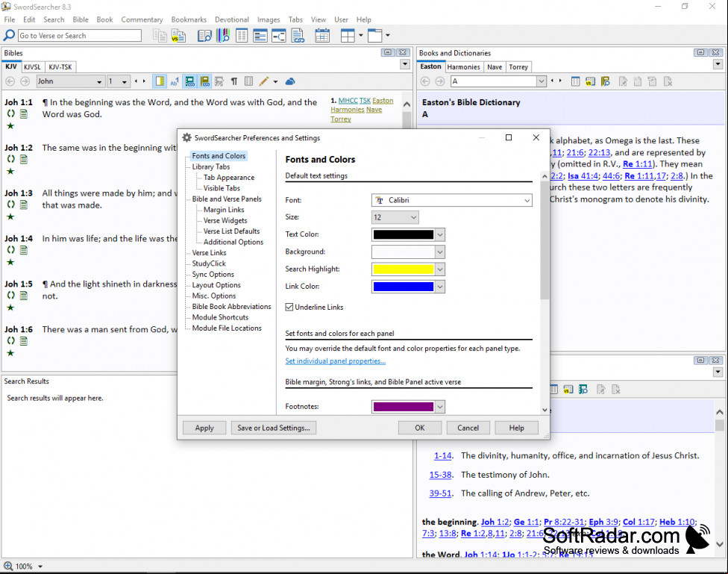Screen dimensions: 728x574
Task: Click the pencil highlighter icon in Bibles toolbar
Action: tap(264, 81)
